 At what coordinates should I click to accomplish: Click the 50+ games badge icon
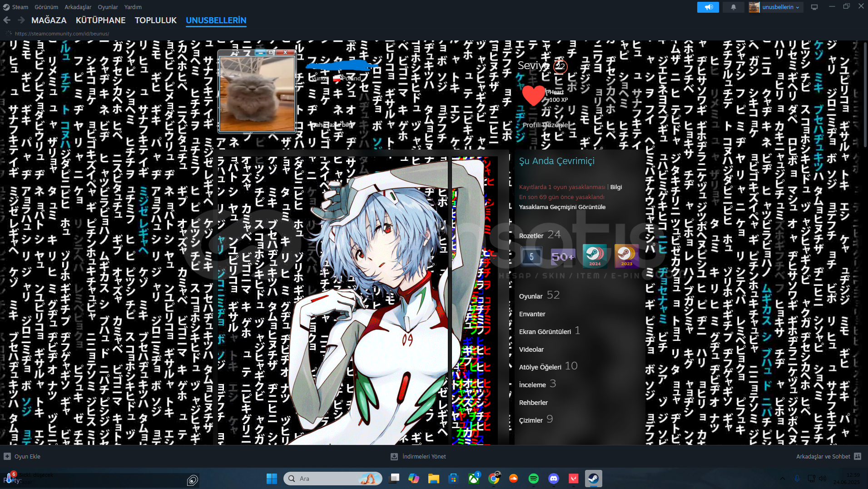pyautogui.click(x=563, y=256)
